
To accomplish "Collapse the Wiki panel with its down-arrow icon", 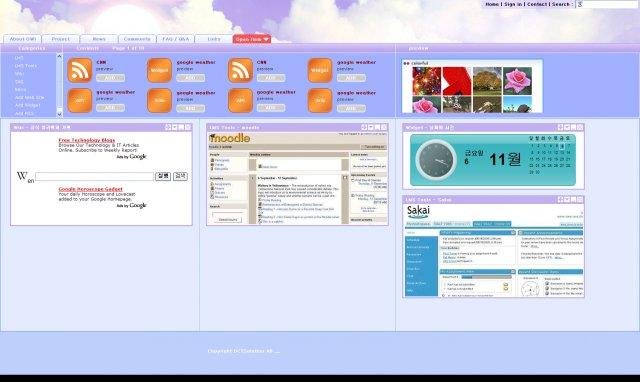I will [x=174, y=127].
